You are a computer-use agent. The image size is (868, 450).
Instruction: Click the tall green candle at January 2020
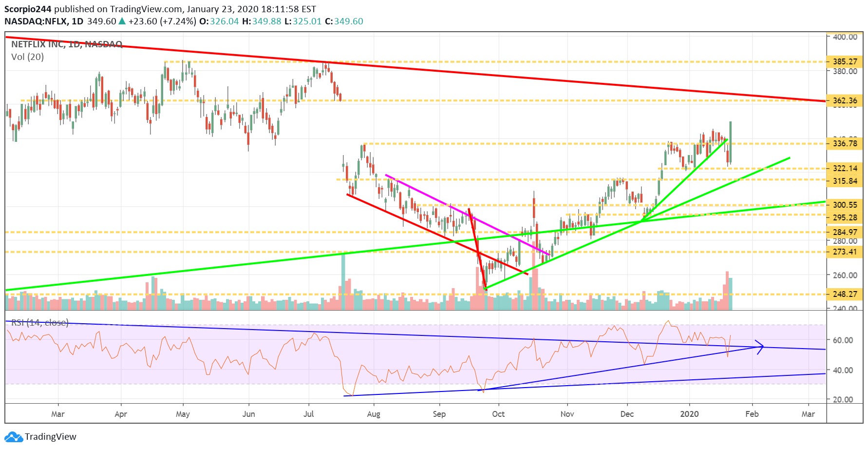(x=730, y=142)
